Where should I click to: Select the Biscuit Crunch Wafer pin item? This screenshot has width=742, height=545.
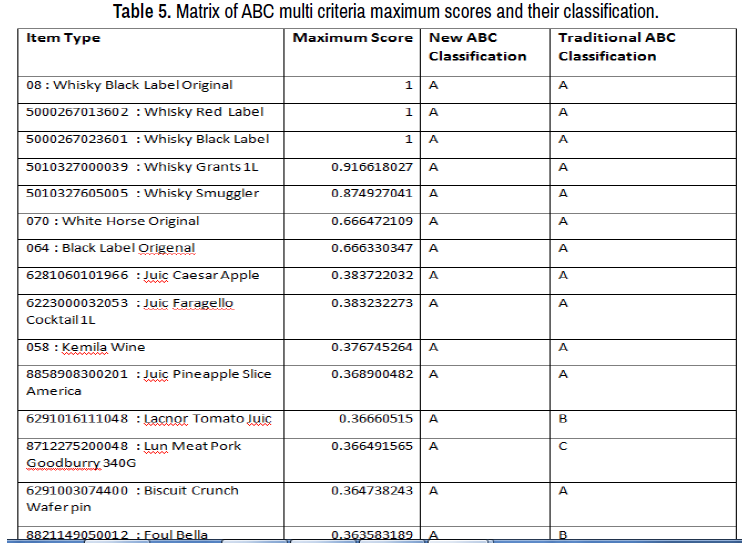coord(132,499)
